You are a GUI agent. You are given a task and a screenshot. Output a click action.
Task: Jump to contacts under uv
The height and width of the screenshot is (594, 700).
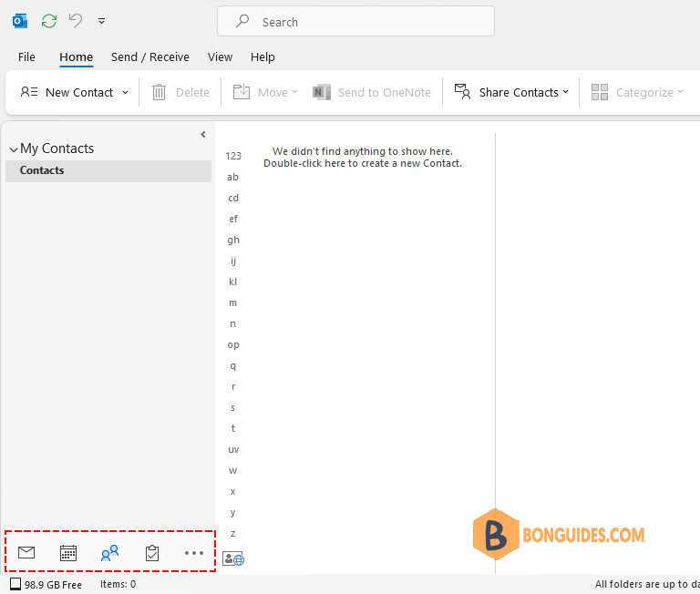pos(233,449)
